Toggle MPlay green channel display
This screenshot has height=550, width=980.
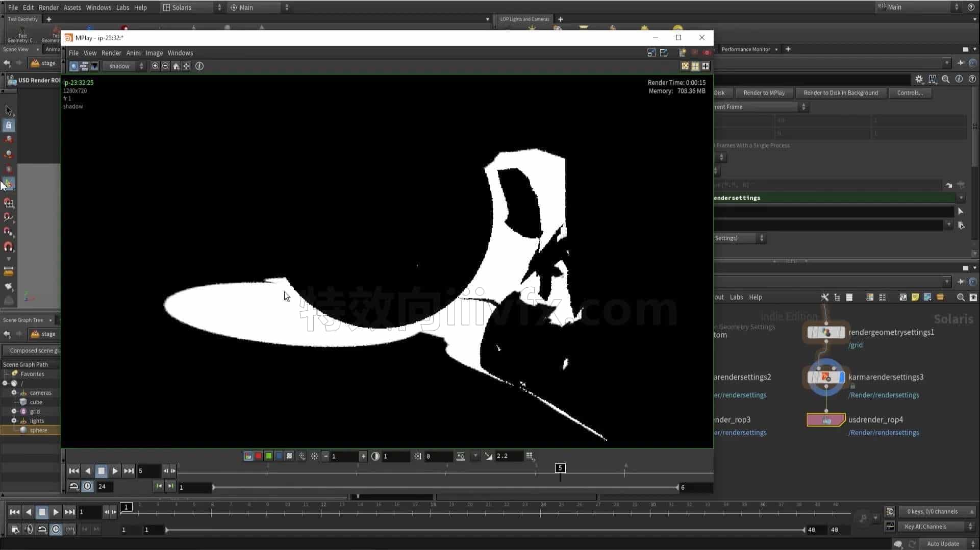coord(269,456)
